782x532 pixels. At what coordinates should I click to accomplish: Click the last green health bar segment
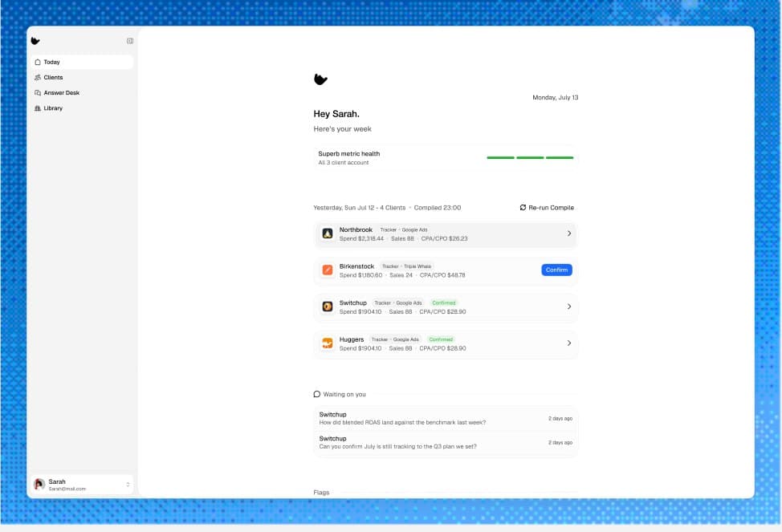560,157
